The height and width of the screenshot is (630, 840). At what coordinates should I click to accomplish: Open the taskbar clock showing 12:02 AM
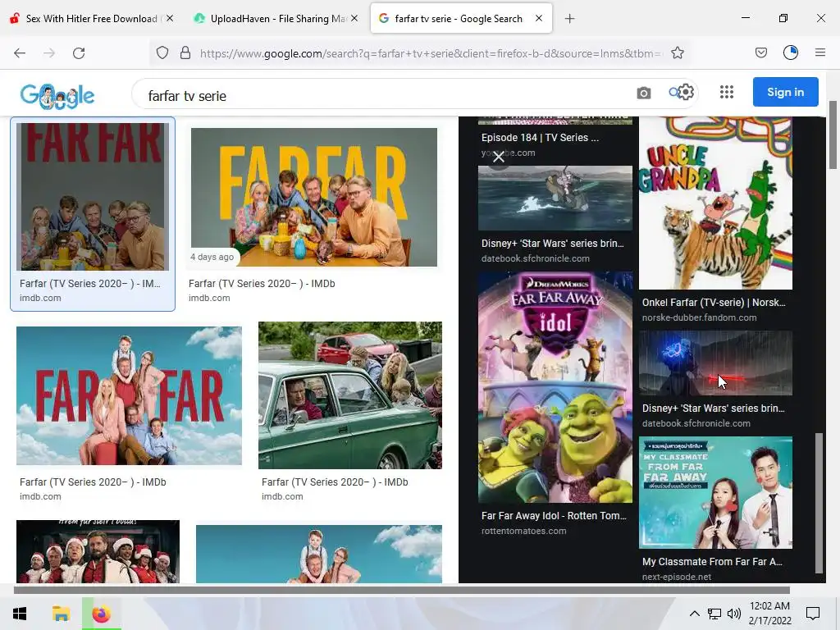coord(769,614)
